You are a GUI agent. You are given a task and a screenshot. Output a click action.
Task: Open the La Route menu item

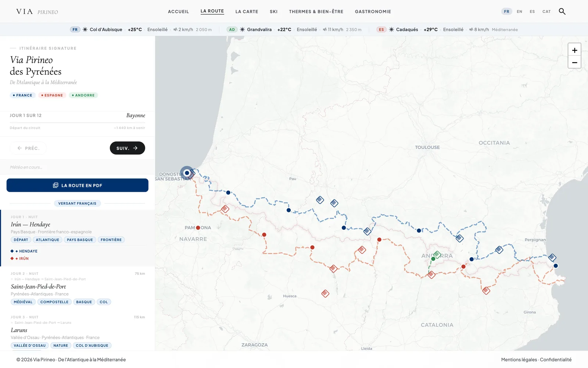[212, 11]
